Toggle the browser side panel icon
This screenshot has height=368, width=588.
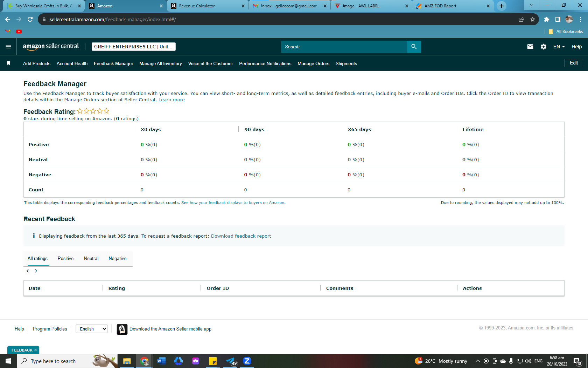[558, 19]
